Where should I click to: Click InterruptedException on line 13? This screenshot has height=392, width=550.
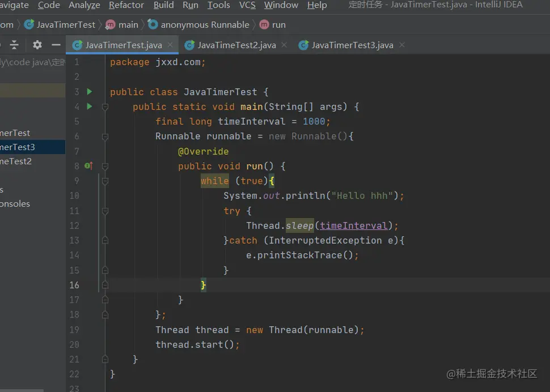325,240
